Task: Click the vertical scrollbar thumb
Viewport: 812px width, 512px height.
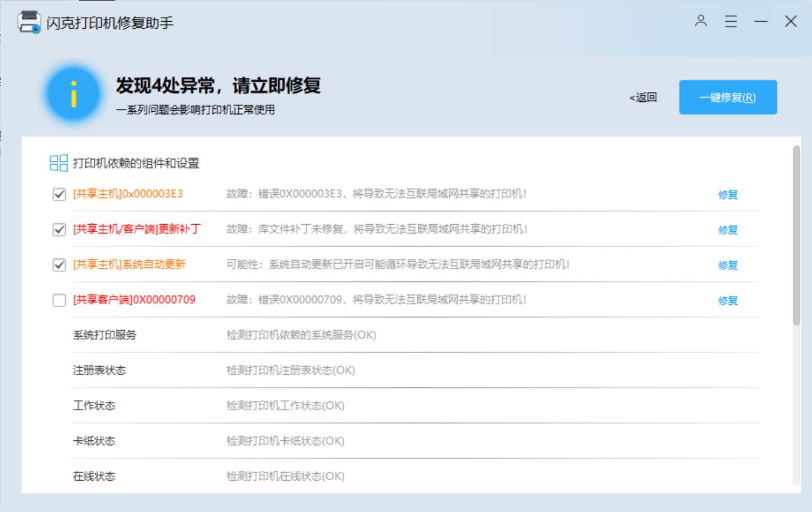Action: 796,235
